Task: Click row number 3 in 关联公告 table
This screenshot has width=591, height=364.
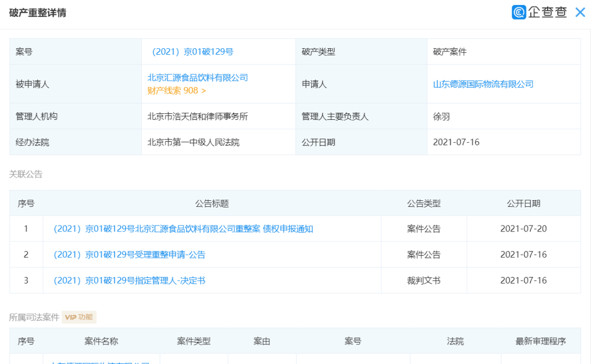Action: (26, 280)
